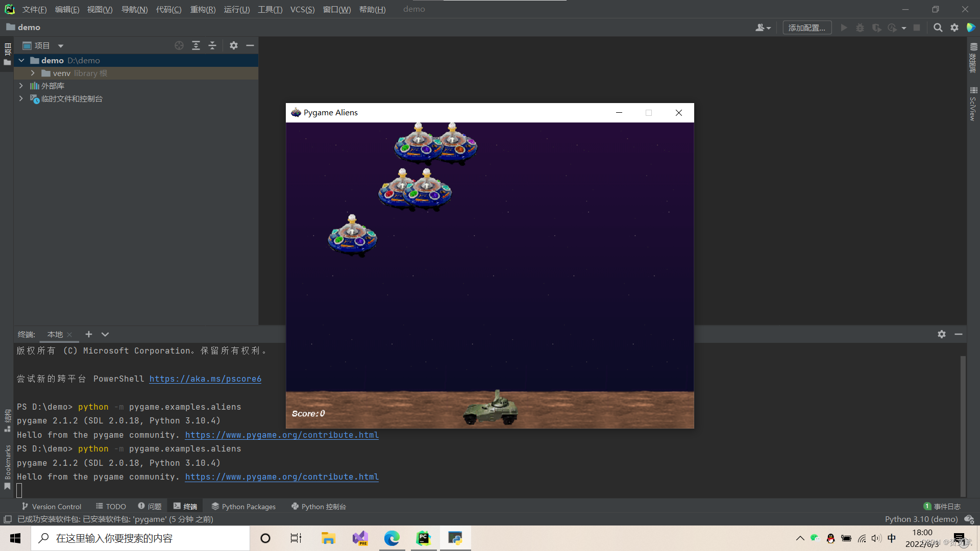Click the Add Configuration button

point(807,27)
